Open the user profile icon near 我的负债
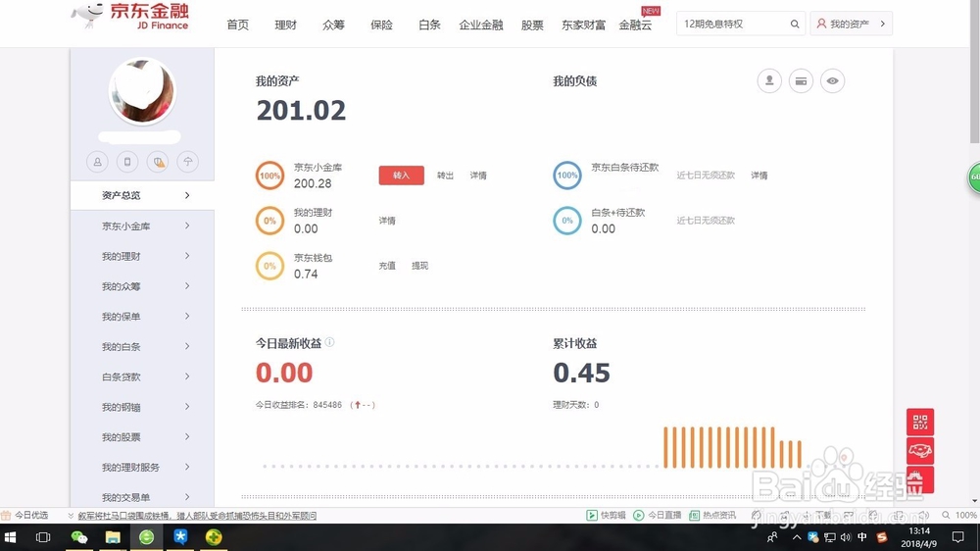The height and width of the screenshot is (551, 980). click(769, 81)
